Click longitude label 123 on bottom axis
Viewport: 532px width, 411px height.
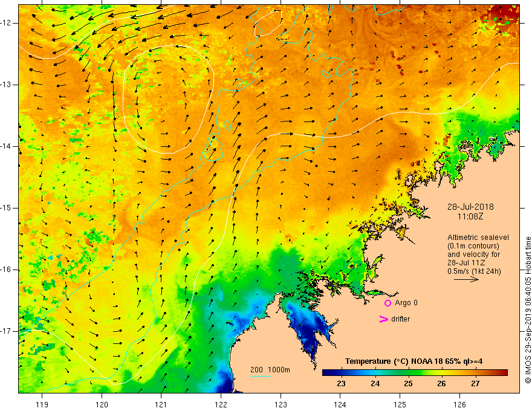pos(281,404)
